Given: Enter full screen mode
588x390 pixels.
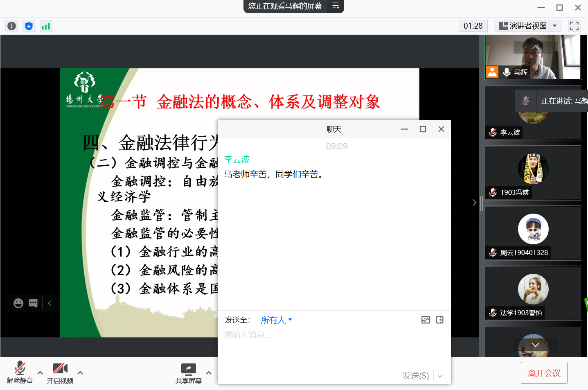Looking at the screenshot, I should pos(574,26).
